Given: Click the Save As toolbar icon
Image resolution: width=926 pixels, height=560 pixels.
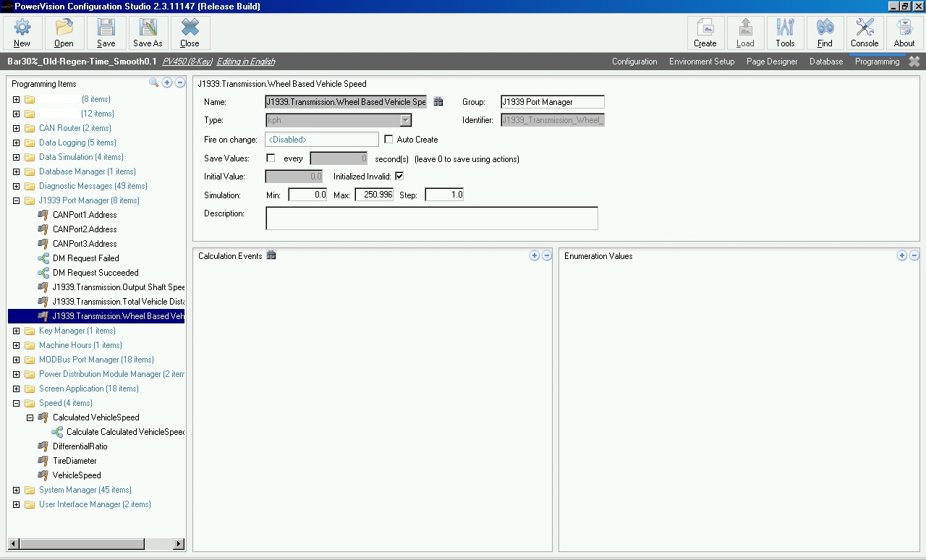Looking at the screenshot, I should point(148,33).
